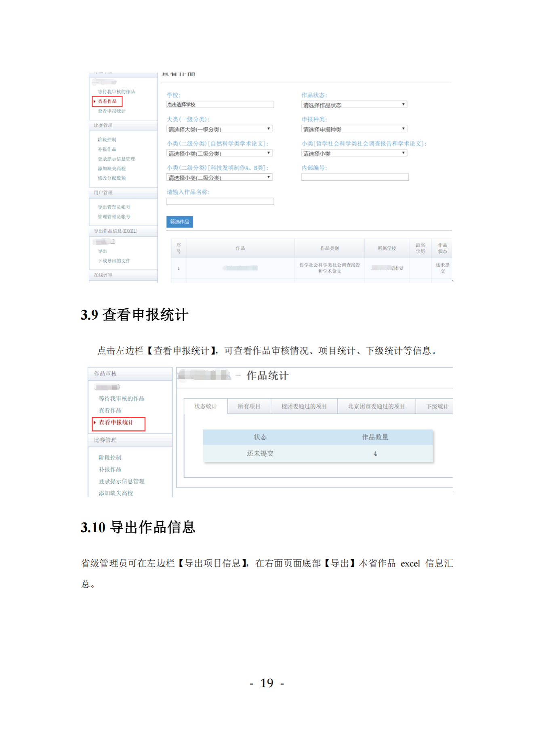Open the 校团委通过的项目 tab
This screenshot has height=756, width=534.
304,406
